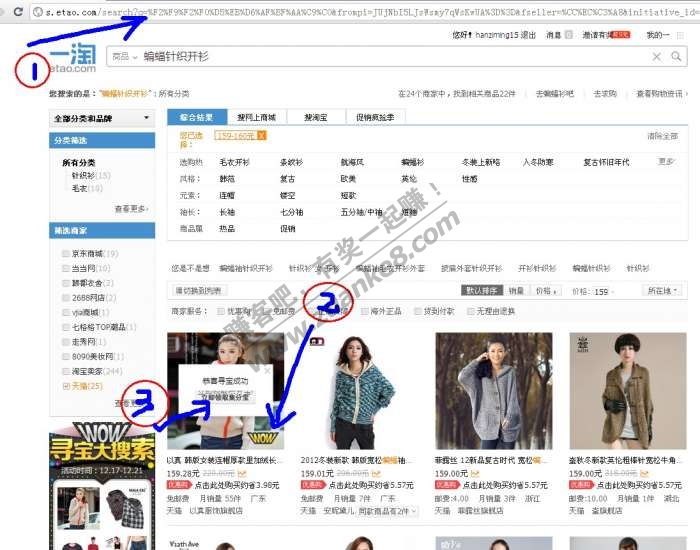
Task: Click the site info icon in address bar
Action: tap(38, 12)
